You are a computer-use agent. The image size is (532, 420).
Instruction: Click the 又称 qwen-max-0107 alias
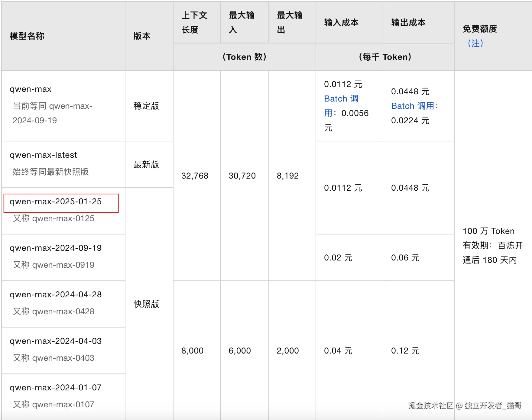[54, 405]
